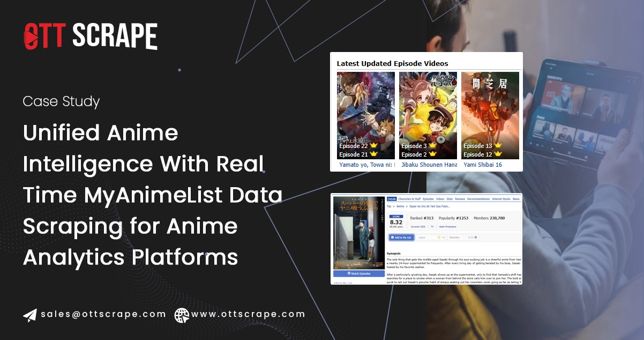
Task: Click the globe website icon
Action: (x=182, y=315)
